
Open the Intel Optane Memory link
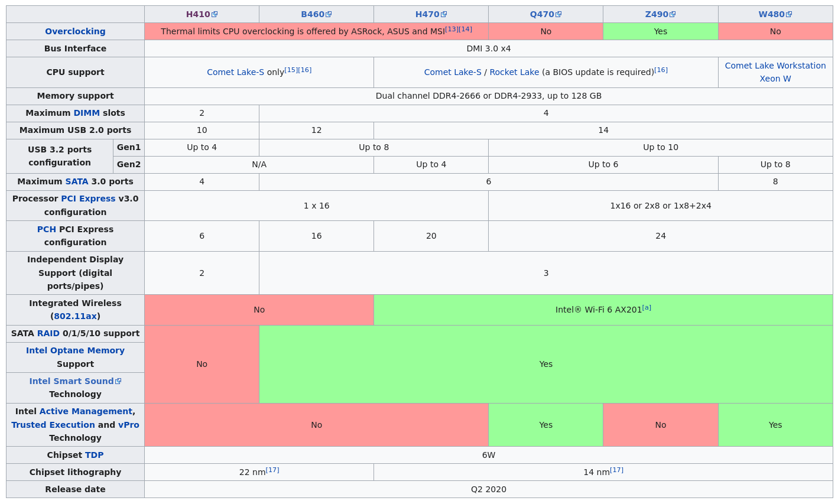[75, 350]
